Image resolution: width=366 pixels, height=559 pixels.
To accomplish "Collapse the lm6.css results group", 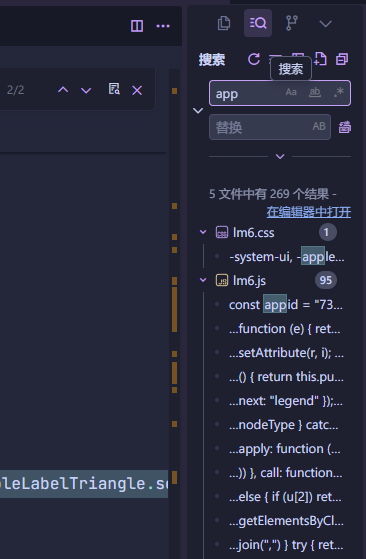I will coord(203,232).
